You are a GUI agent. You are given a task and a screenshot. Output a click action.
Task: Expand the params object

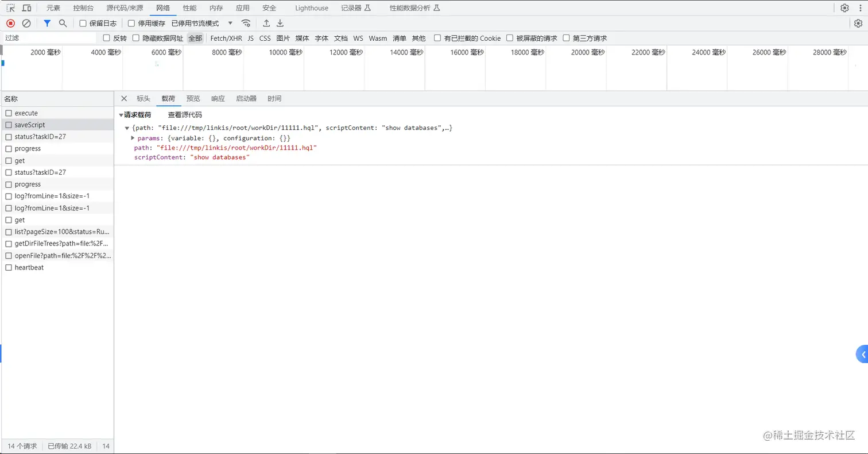pos(133,138)
